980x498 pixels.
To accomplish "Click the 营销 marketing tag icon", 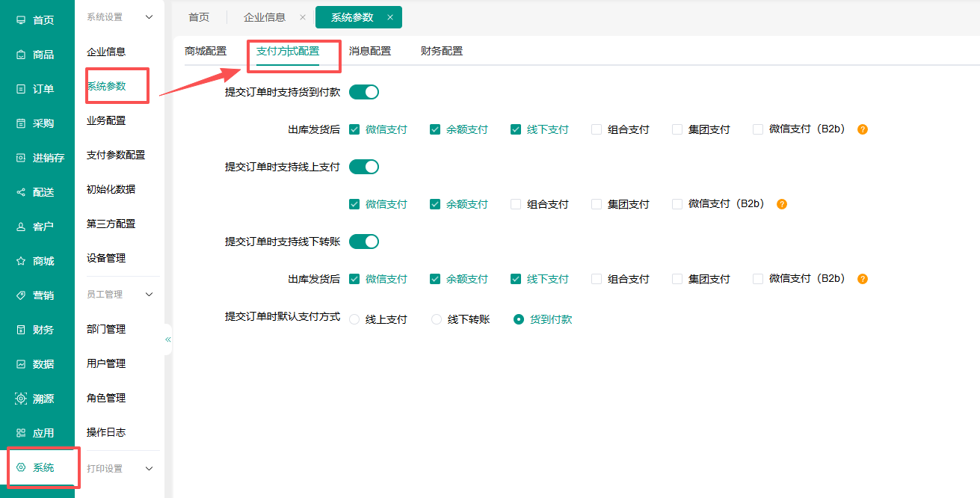I will (x=21, y=295).
